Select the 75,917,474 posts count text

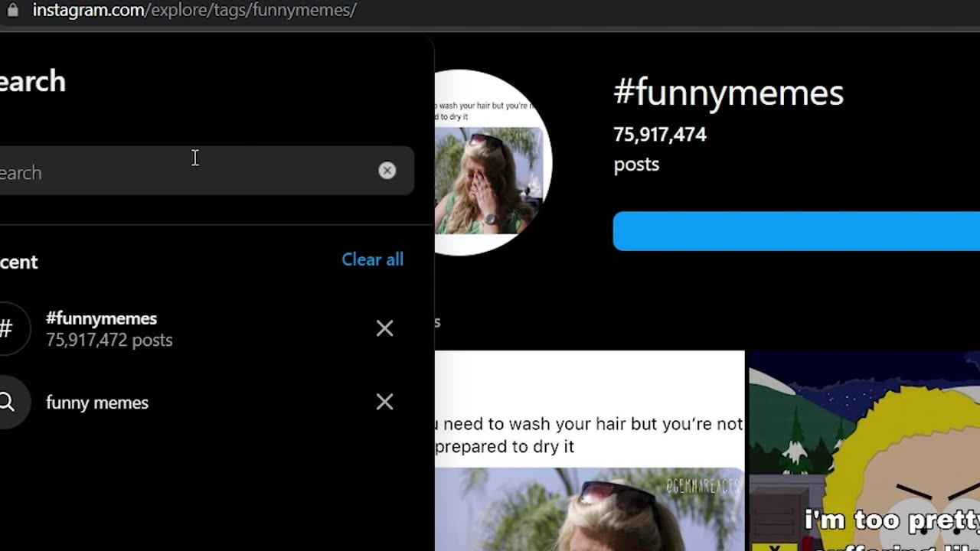pyautogui.click(x=660, y=135)
